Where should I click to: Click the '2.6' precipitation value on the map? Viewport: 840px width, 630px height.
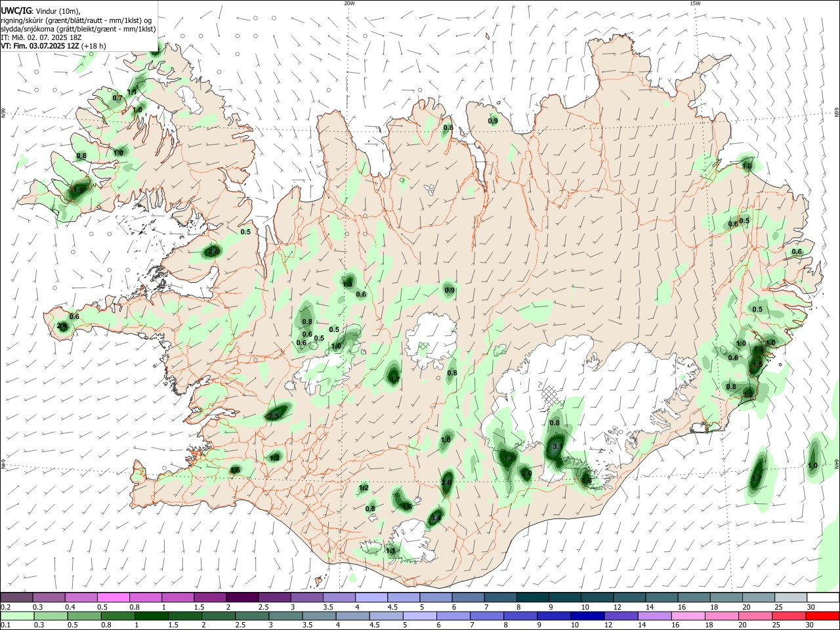446,482
